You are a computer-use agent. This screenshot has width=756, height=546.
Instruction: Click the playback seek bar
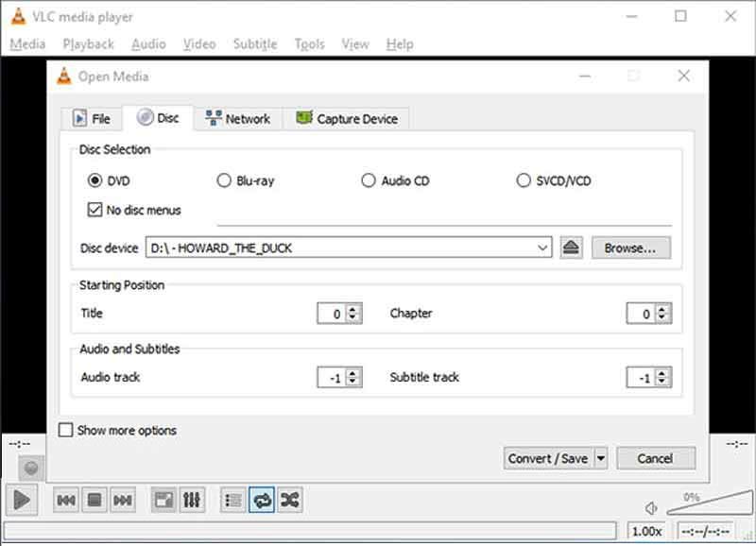tap(310, 531)
